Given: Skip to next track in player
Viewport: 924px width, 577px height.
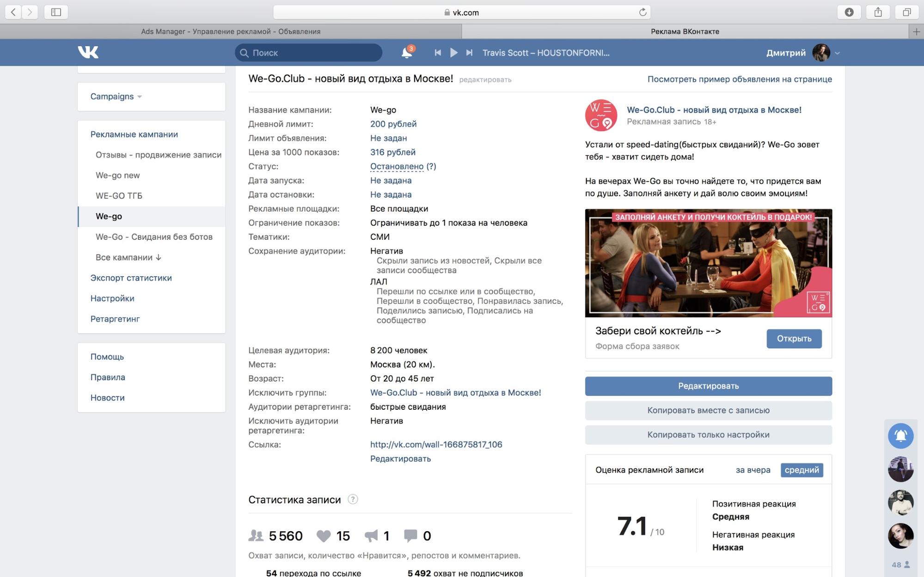Looking at the screenshot, I should 469,53.
